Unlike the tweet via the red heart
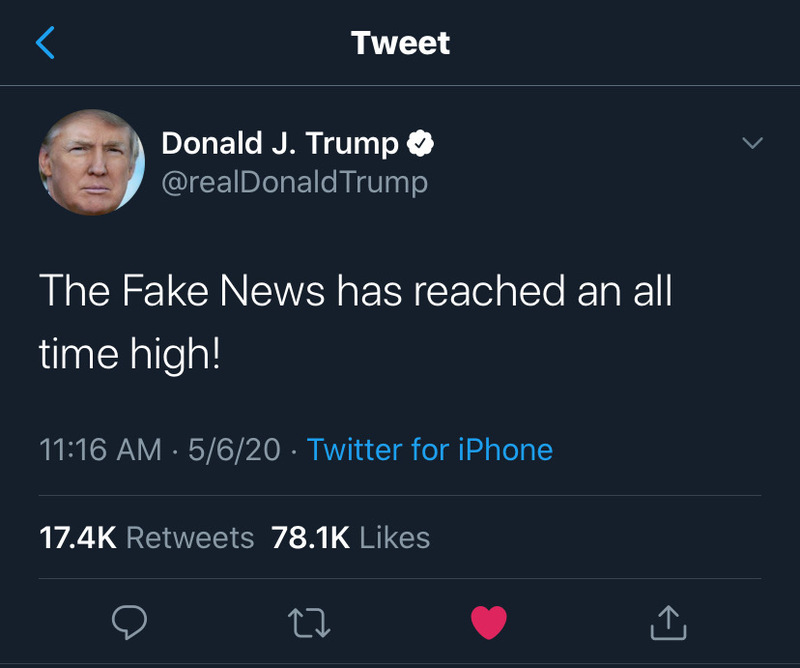 coord(488,624)
